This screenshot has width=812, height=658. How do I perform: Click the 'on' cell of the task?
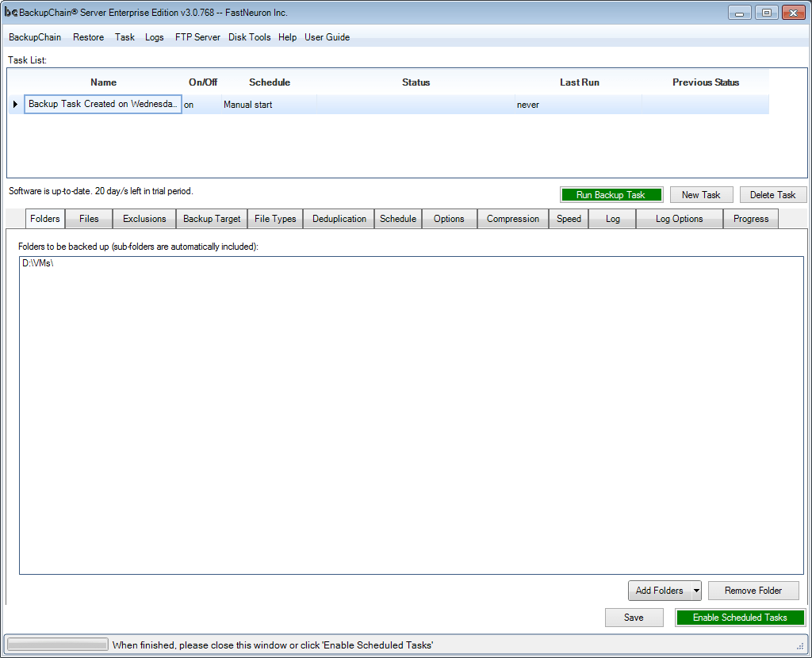pyautogui.click(x=202, y=105)
